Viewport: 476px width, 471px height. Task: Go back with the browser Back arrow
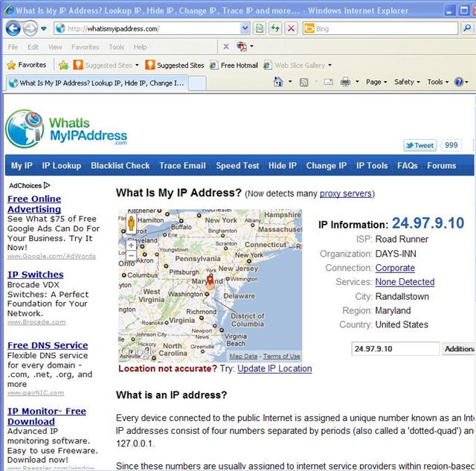pos(13,29)
